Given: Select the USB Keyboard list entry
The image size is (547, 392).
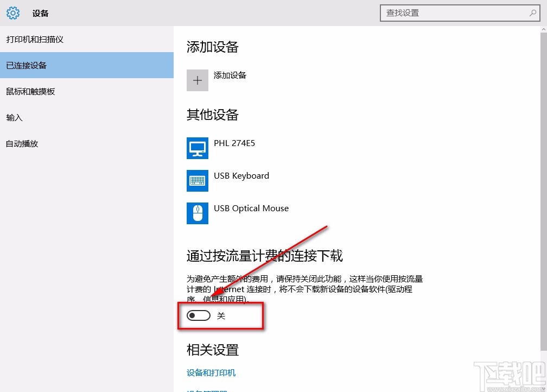Looking at the screenshot, I should coord(241,175).
